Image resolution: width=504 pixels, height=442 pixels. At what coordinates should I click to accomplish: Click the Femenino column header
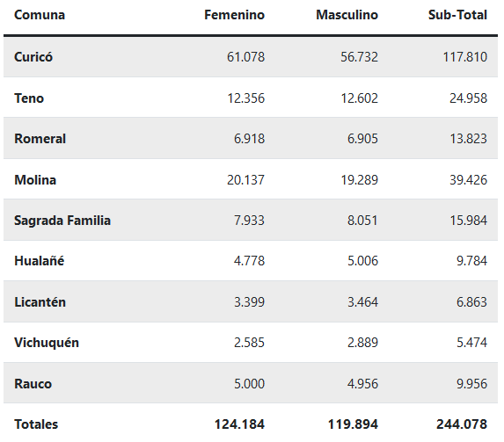(x=234, y=15)
